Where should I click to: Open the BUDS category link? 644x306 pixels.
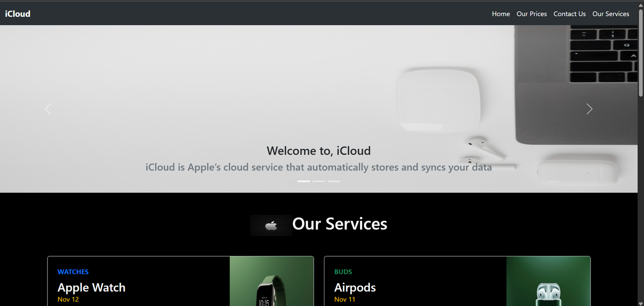[343, 272]
